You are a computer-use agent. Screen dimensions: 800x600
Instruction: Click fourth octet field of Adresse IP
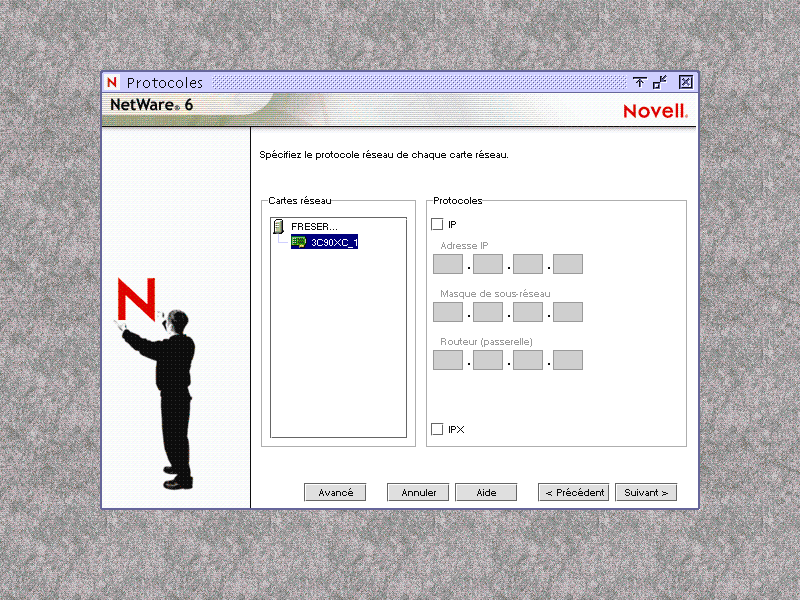coord(568,264)
